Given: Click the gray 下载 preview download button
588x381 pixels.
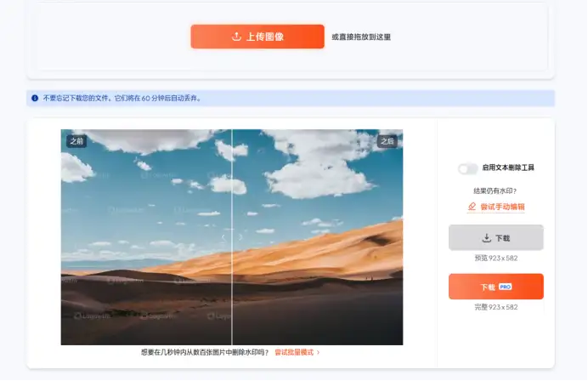Looking at the screenshot, I should pos(495,237).
